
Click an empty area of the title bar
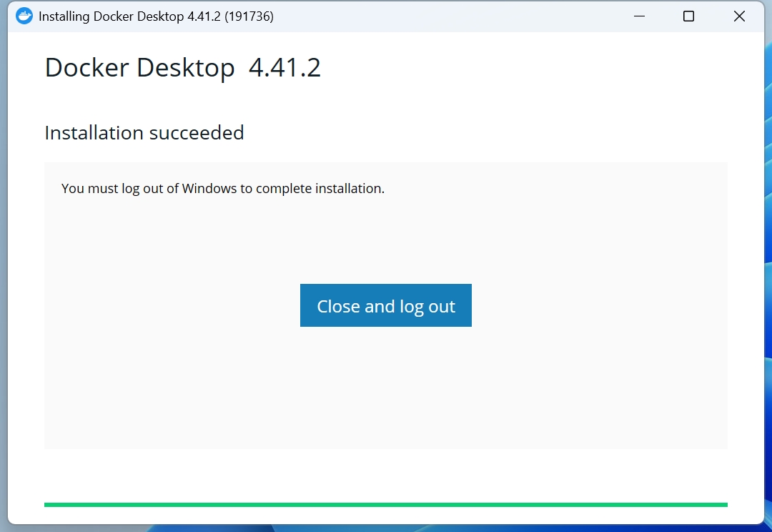[443, 16]
